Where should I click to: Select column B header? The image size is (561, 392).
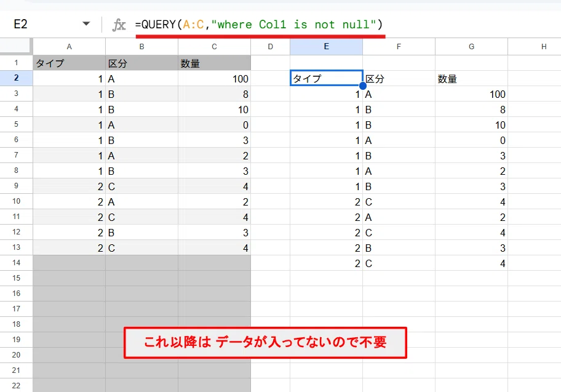point(141,47)
